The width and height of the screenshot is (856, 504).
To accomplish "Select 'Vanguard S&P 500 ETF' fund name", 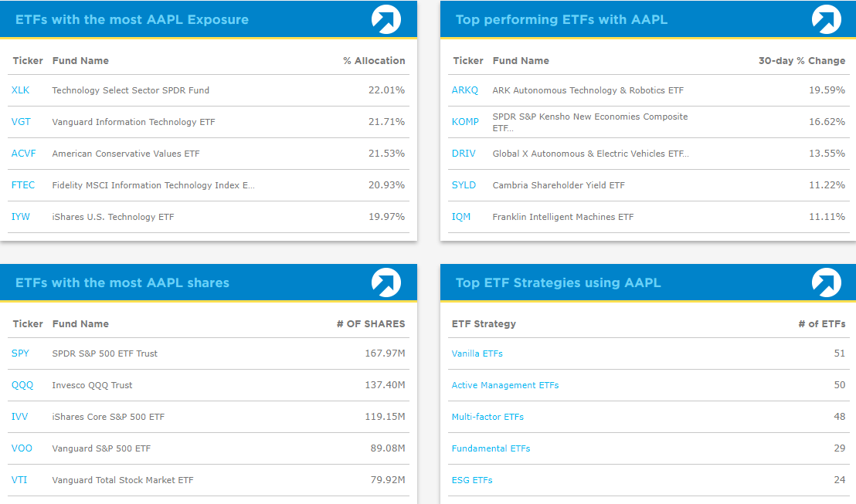I will [101, 448].
